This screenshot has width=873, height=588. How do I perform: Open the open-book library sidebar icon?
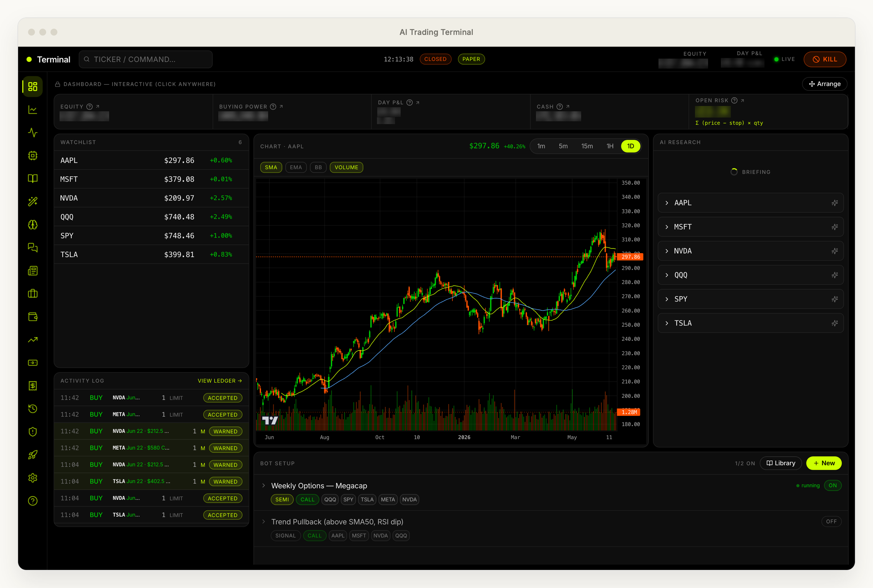click(x=33, y=179)
